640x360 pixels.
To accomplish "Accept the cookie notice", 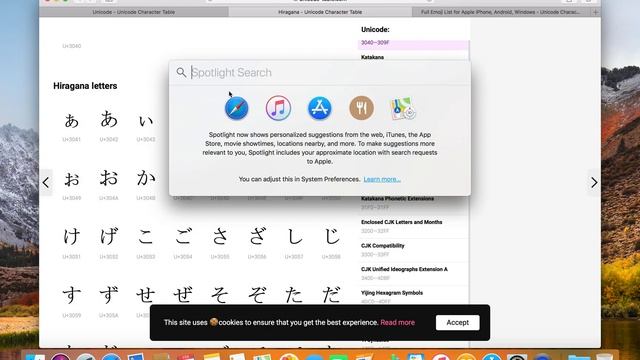I will tap(458, 322).
